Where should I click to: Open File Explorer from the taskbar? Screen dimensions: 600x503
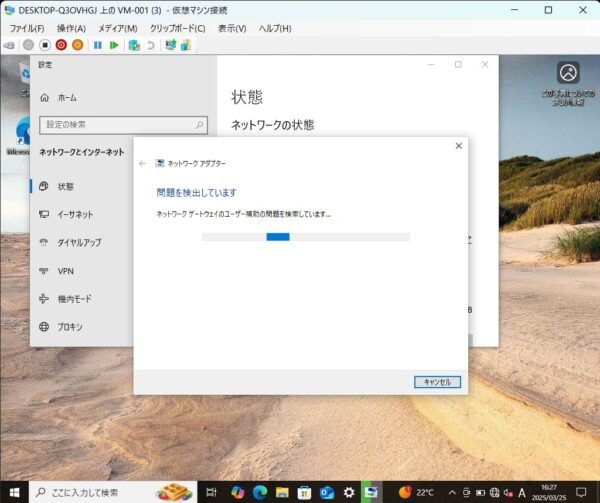pyautogui.click(x=282, y=492)
